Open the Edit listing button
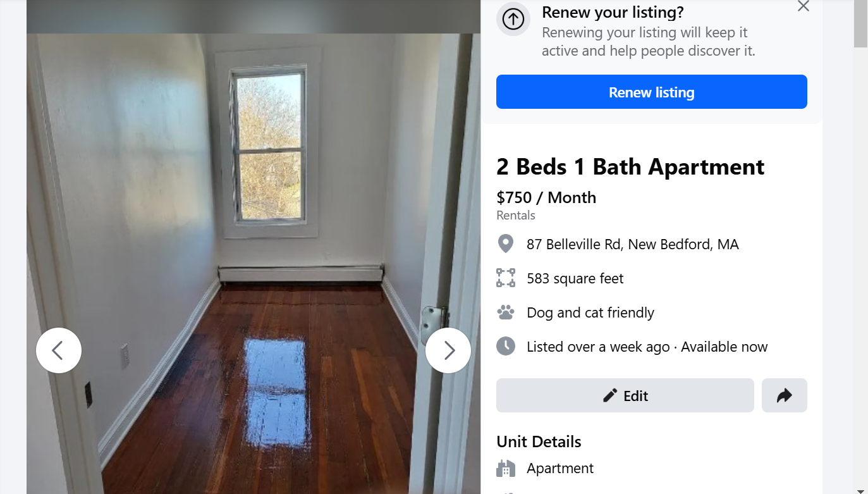Screen dimensions: 868x494 click(x=625, y=395)
